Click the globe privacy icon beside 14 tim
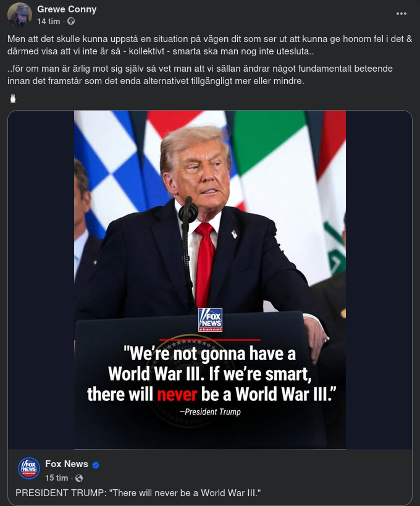This screenshot has height=506, width=420. (71, 21)
